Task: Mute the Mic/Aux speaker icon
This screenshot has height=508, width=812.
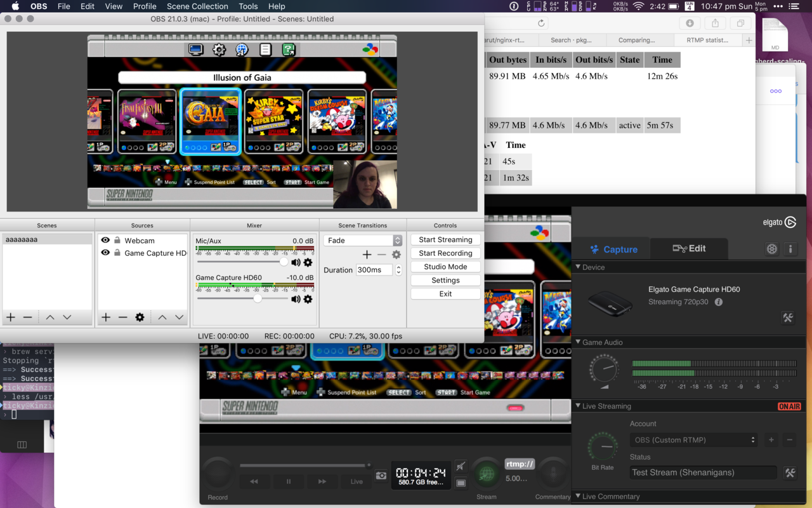Action: coord(296,262)
